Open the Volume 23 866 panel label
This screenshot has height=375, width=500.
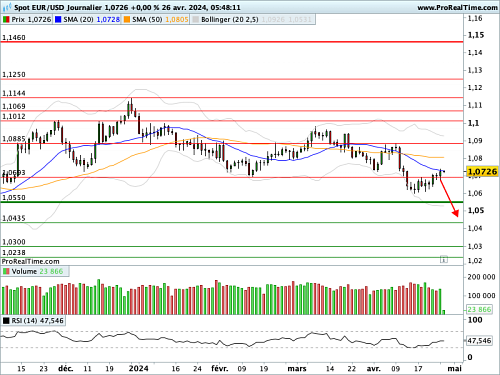point(35,271)
